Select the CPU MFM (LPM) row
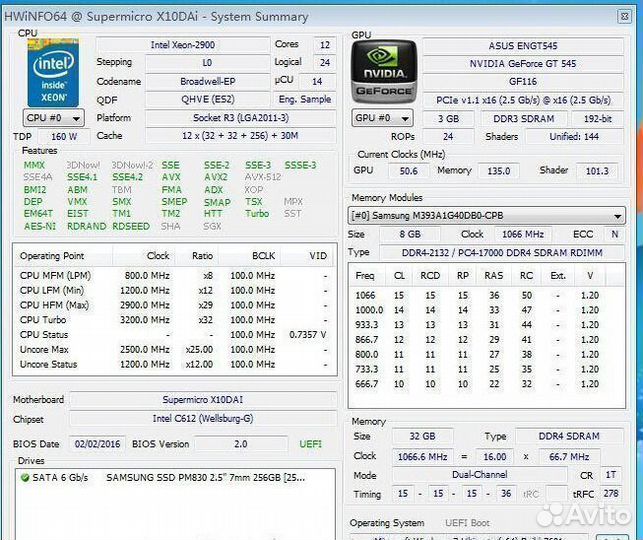 point(175,276)
